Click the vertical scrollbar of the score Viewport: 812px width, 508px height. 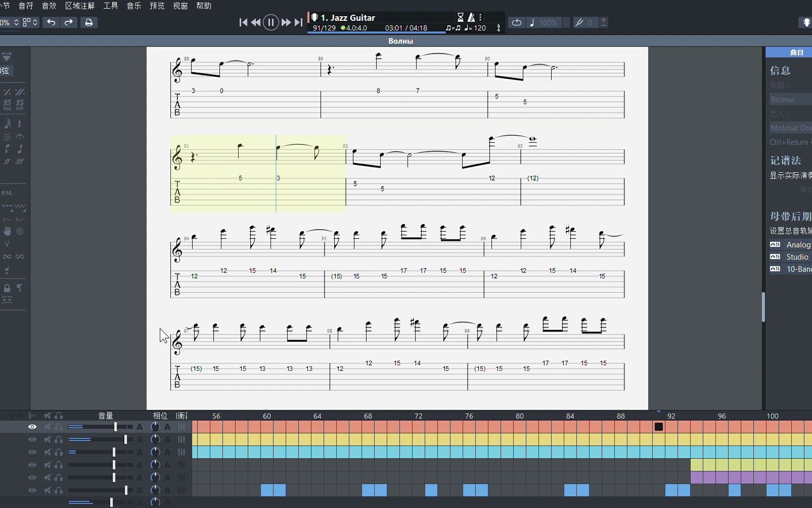pyautogui.click(x=763, y=307)
